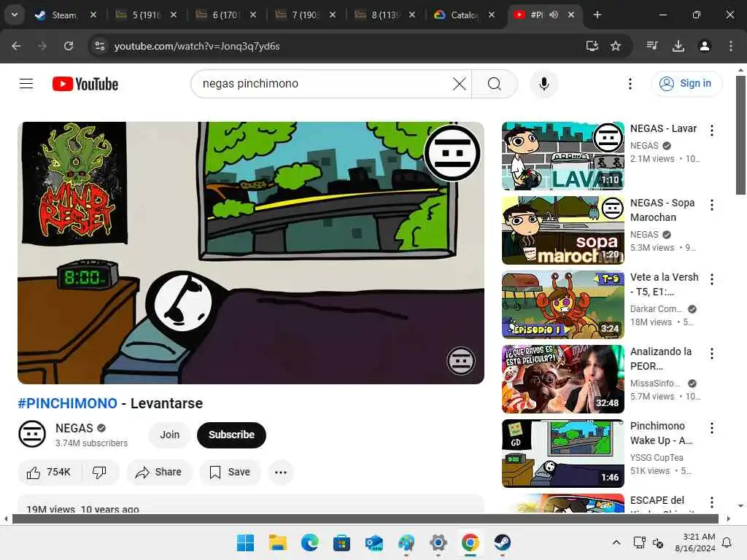Viewport: 747px width, 560px height.
Task: Open options menu for Sopa Marochan
Action: [x=712, y=205]
